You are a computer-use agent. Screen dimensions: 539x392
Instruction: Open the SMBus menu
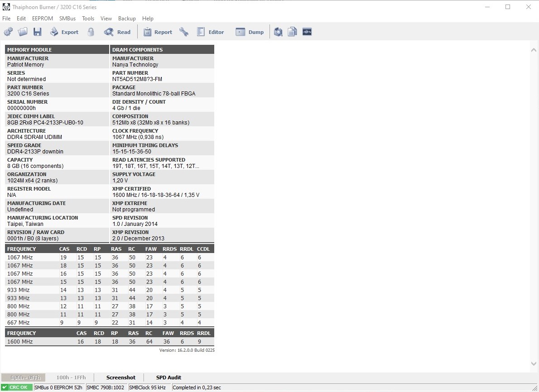point(67,19)
